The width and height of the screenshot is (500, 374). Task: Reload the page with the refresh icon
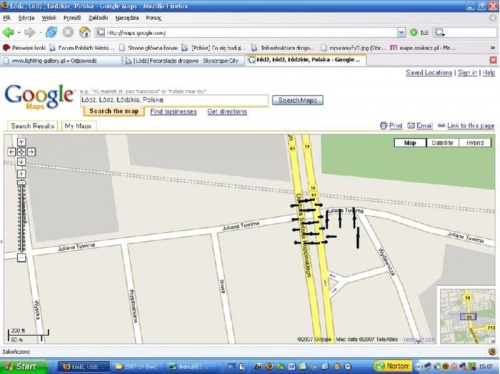point(51,32)
